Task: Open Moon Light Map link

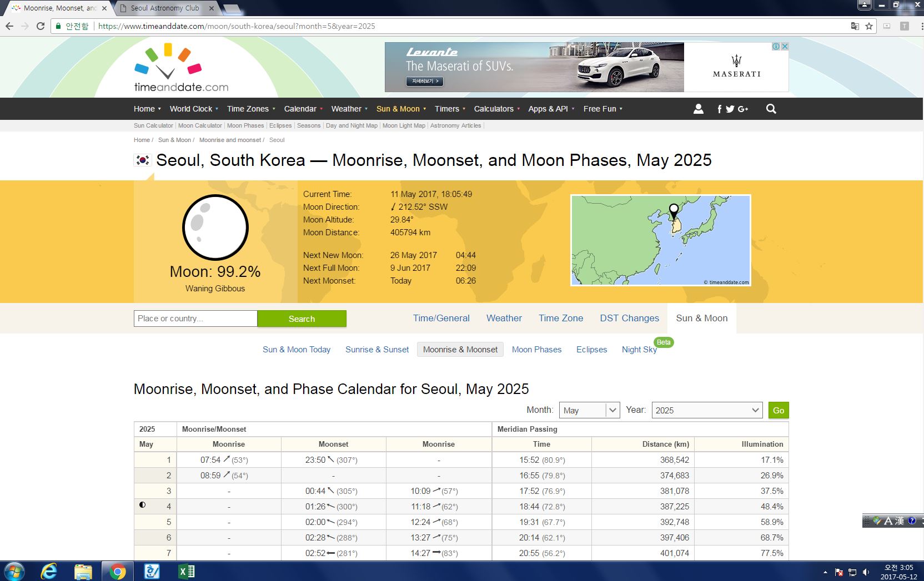Action: pos(404,125)
